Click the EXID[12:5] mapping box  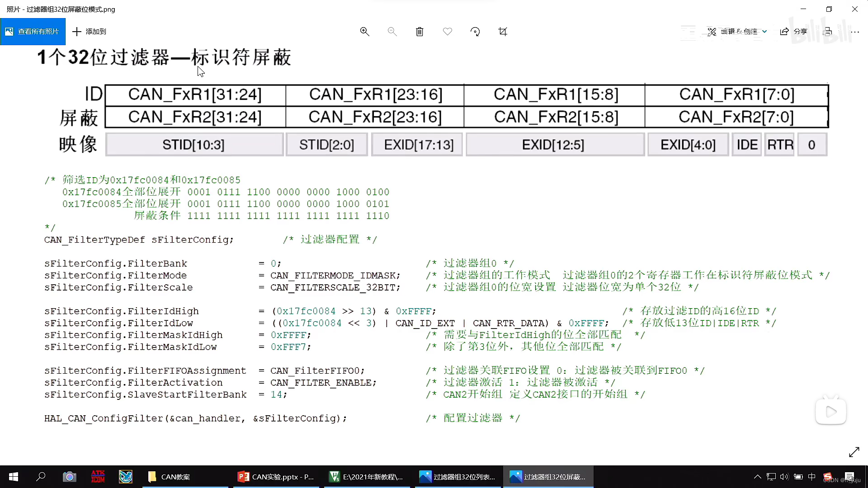point(555,145)
